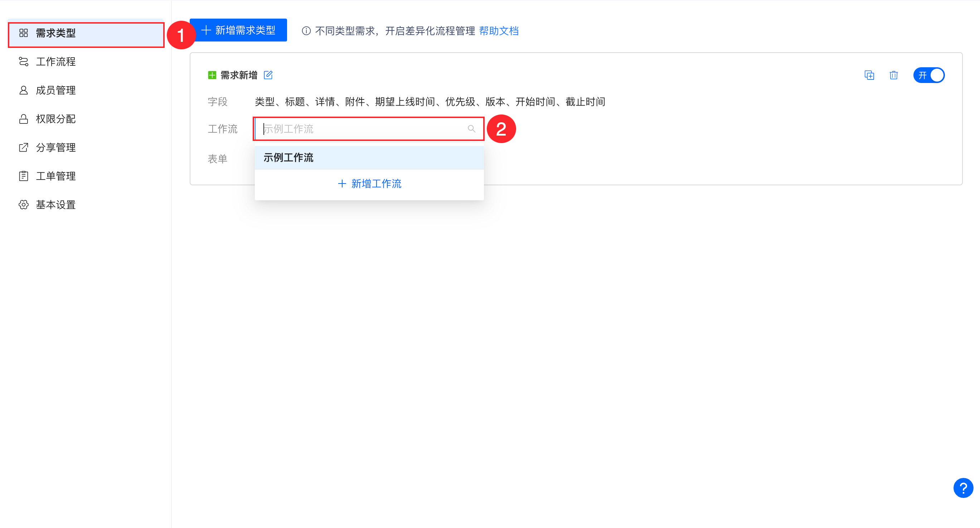Click 新增工作流 in the dropdown
The height and width of the screenshot is (528, 980).
(369, 184)
